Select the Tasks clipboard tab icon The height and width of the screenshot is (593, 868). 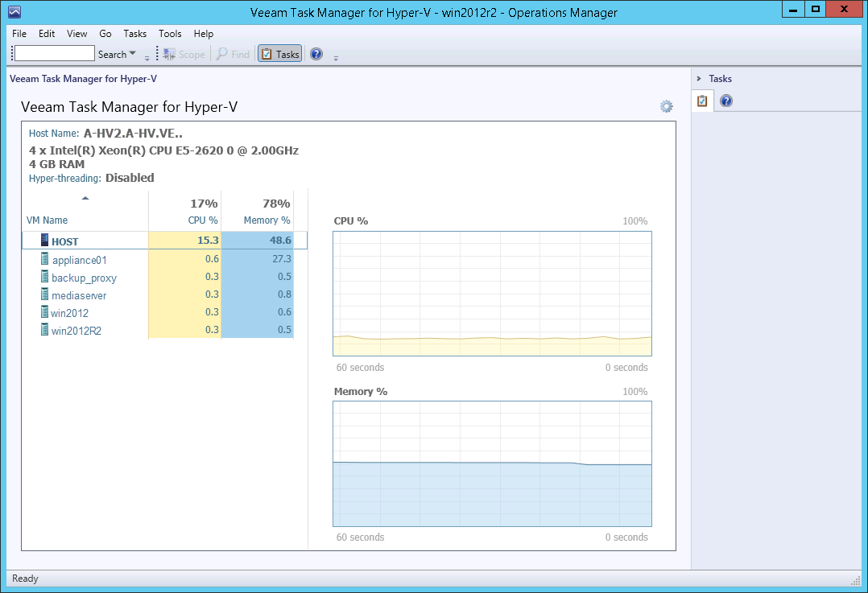point(702,101)
